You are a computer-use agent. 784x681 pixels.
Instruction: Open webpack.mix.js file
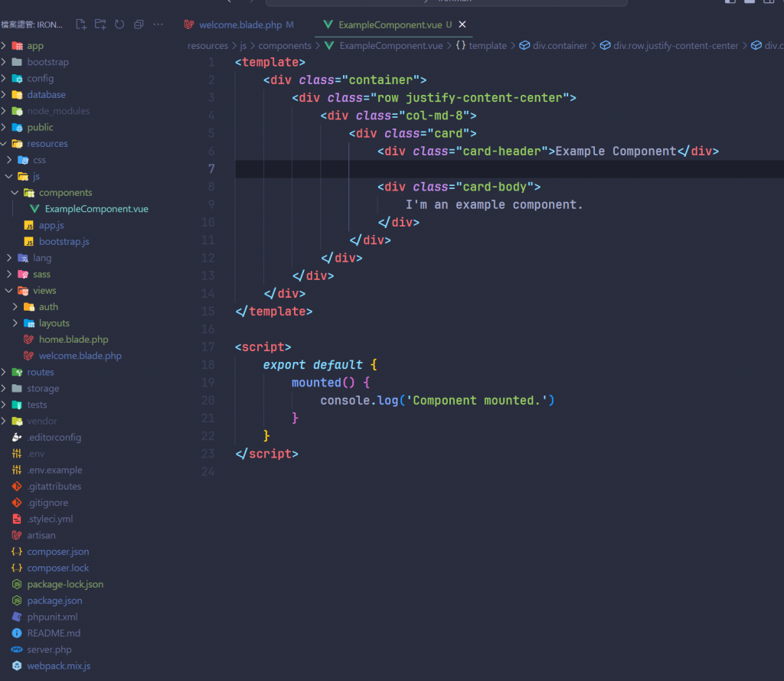pyautogui.click(x=58, y=666)
